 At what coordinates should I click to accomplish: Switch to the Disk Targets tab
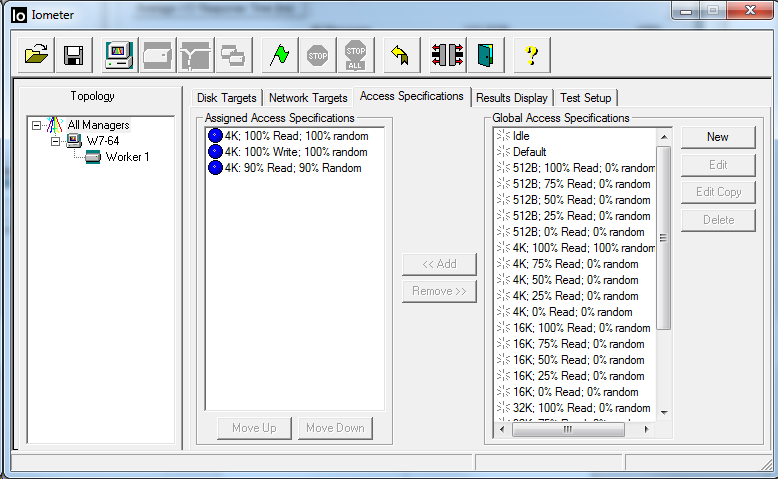pyautogui.click(x=227, y=98)
